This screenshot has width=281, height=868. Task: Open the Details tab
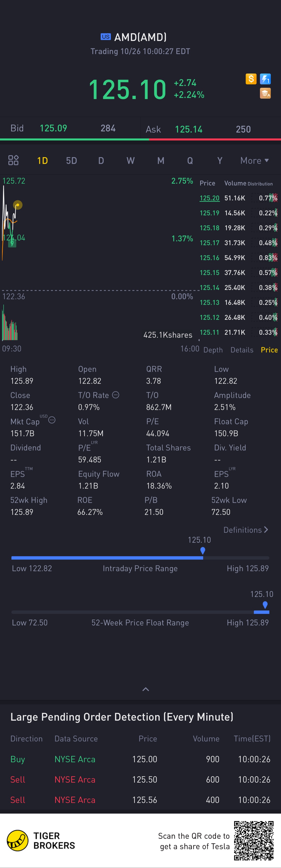pyautogui.click(x=242, y=350)
